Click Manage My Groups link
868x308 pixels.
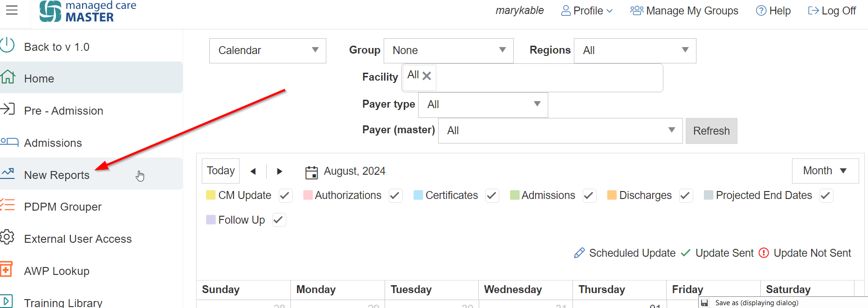click(x=684, y=11)
